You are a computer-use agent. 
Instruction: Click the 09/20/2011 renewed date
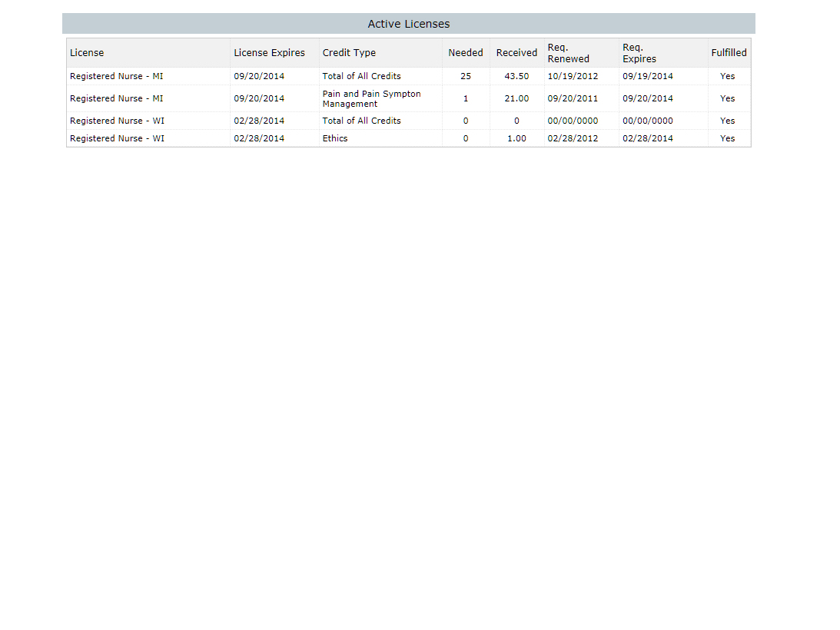pyautogui.click(x=573, y=98)
